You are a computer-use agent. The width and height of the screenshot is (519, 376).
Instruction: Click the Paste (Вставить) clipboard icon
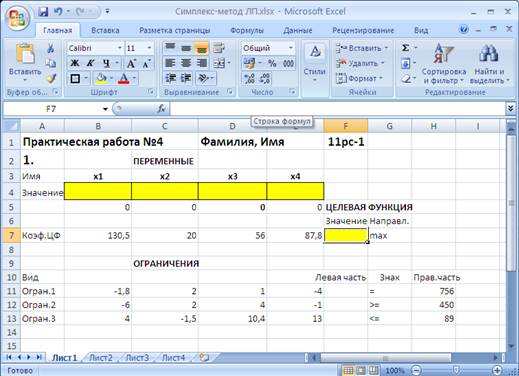(25, 53)
